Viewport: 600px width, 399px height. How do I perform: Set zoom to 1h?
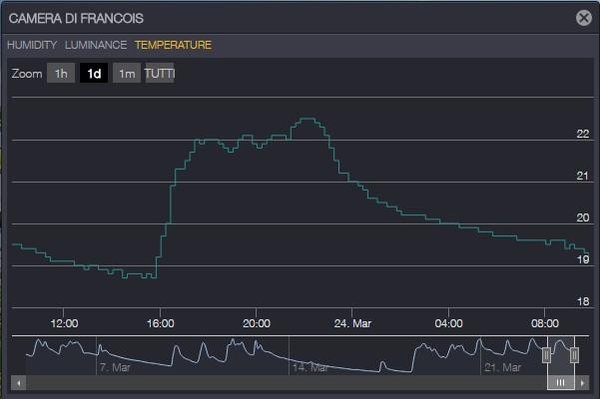click(x=61, y=73)
